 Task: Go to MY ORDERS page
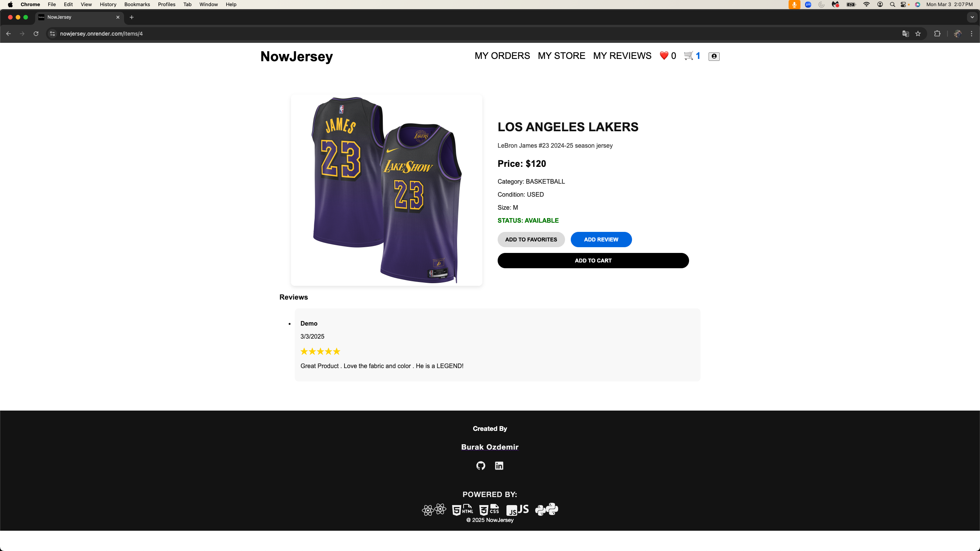(x=502, y=56)
